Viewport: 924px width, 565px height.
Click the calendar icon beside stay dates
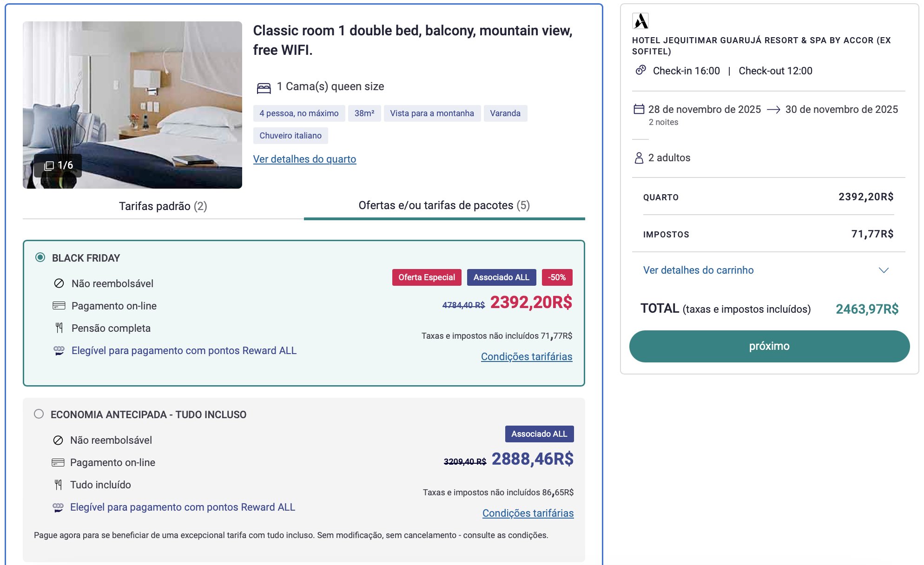[639, 109]
